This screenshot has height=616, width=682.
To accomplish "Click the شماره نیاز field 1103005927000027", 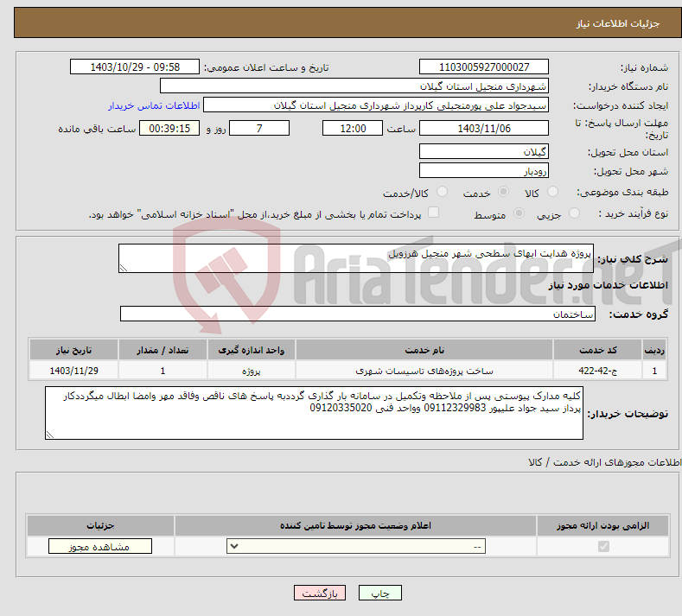I will (x=484, y=67).
